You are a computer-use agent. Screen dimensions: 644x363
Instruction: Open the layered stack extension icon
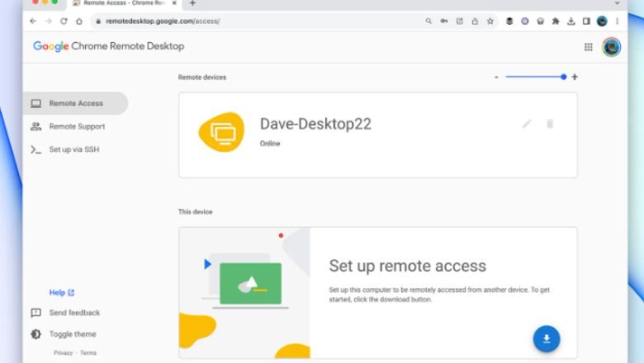coord(509,21)
